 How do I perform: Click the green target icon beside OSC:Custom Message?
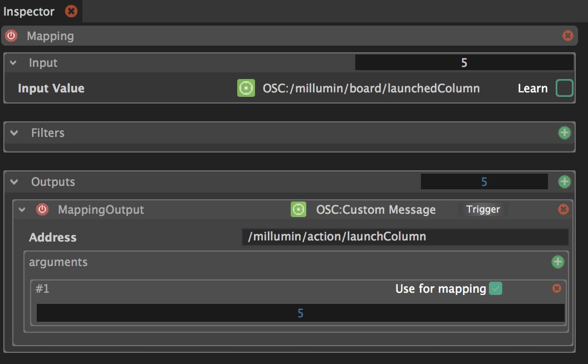(x=298, y=210)
